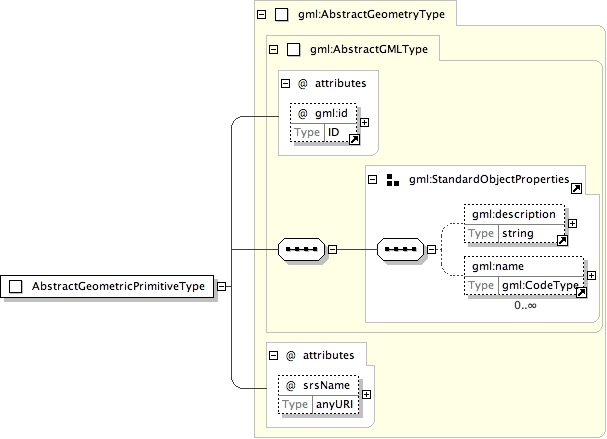
Task: Select the sequence compositor inside StandardObjectProperties
Action: tap(400, 249)
